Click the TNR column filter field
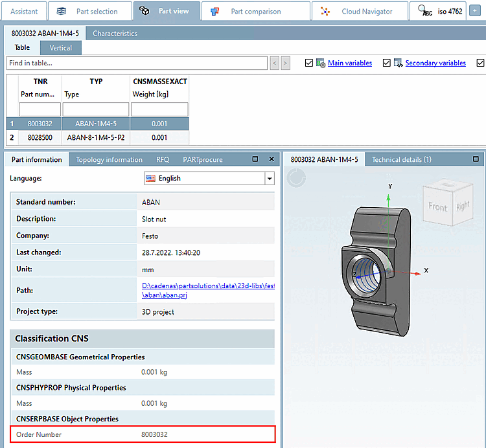Image resolution: width=486 pixels, height=448 pixels. pyautogui.click(x=40, y=109)
